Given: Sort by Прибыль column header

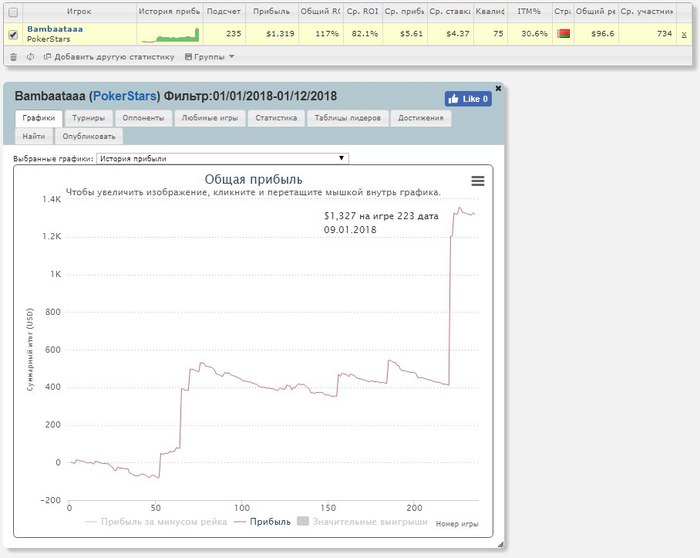Looking at the screenshot, I should click(x=271, y=12).
